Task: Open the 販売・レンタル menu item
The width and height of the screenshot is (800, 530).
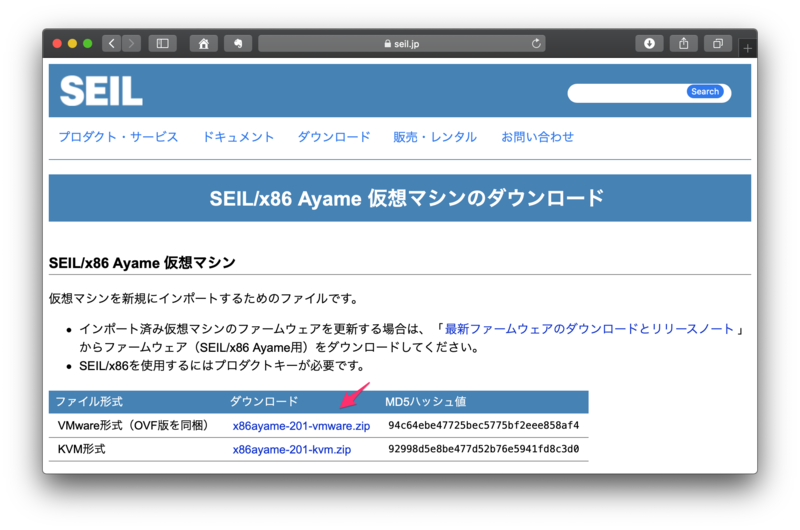Action: coord(435,137)
